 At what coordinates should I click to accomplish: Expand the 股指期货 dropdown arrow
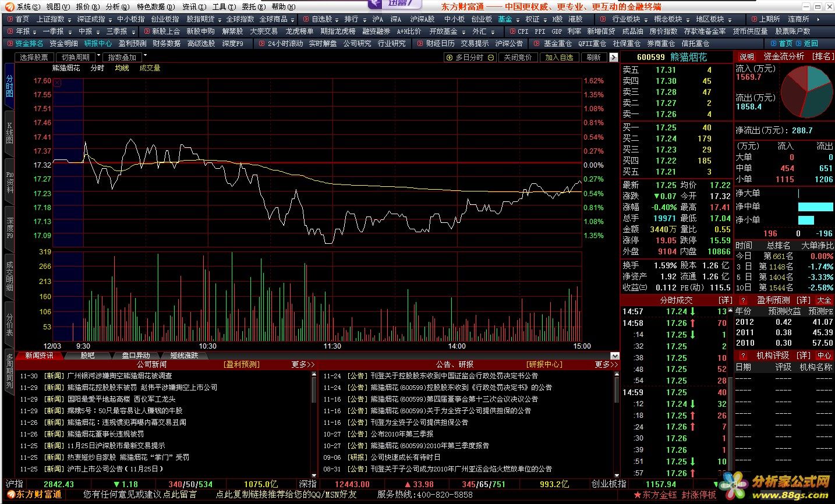[220, 19]
